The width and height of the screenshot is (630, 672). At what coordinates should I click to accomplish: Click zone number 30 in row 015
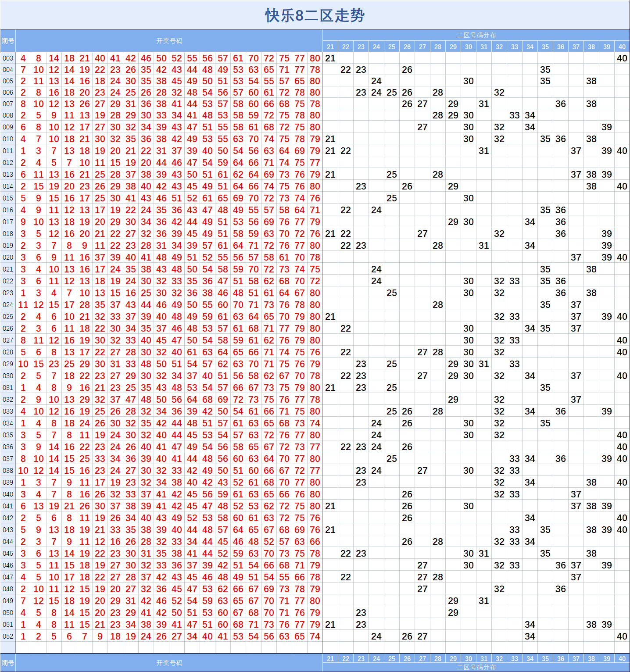pyautogui.click(x=469, y=198)
